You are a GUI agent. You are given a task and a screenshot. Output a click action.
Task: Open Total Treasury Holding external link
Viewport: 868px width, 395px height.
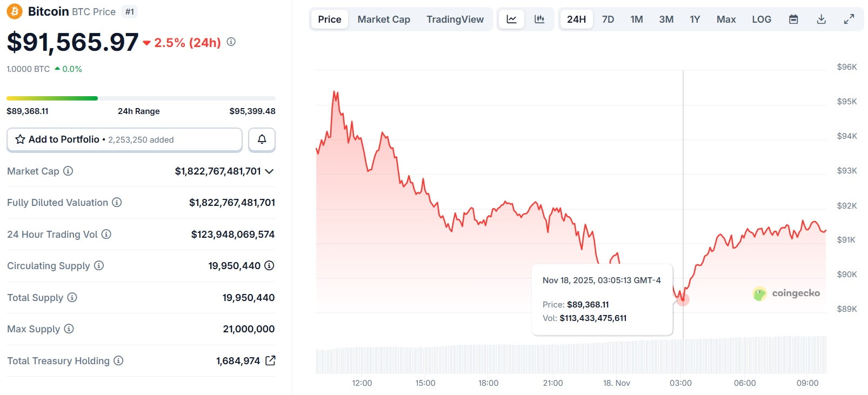pyautogui.click(x=270, y=360)
